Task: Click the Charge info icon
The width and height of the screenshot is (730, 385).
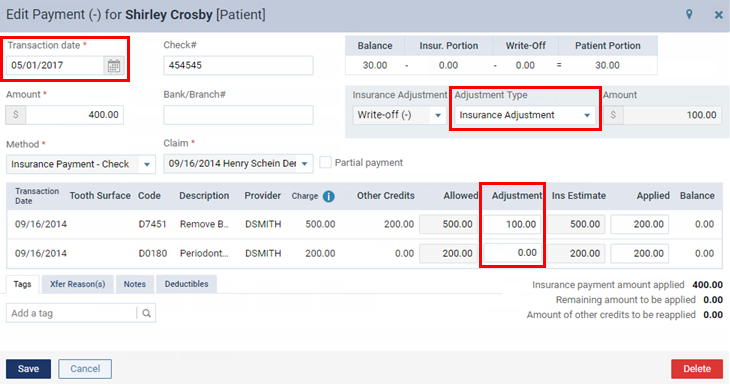Action: 328,196
